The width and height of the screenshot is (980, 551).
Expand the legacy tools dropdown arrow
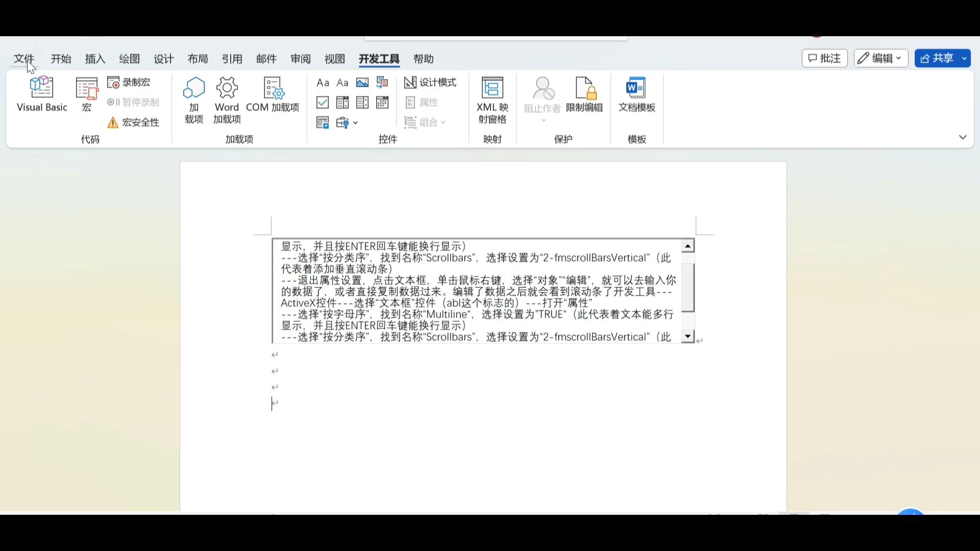coord(356,123)
